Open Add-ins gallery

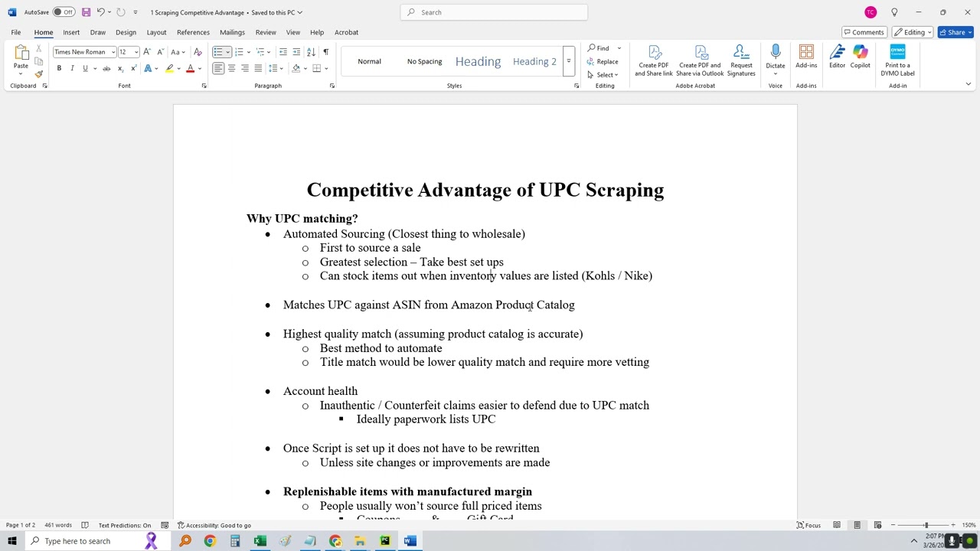pos(806,57)
